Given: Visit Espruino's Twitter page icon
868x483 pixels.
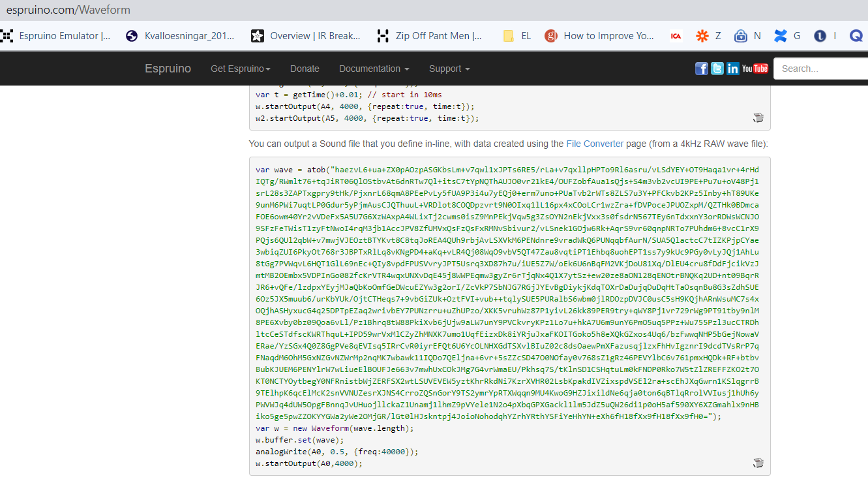Looking at the screenshot, I should coord(717,69).
